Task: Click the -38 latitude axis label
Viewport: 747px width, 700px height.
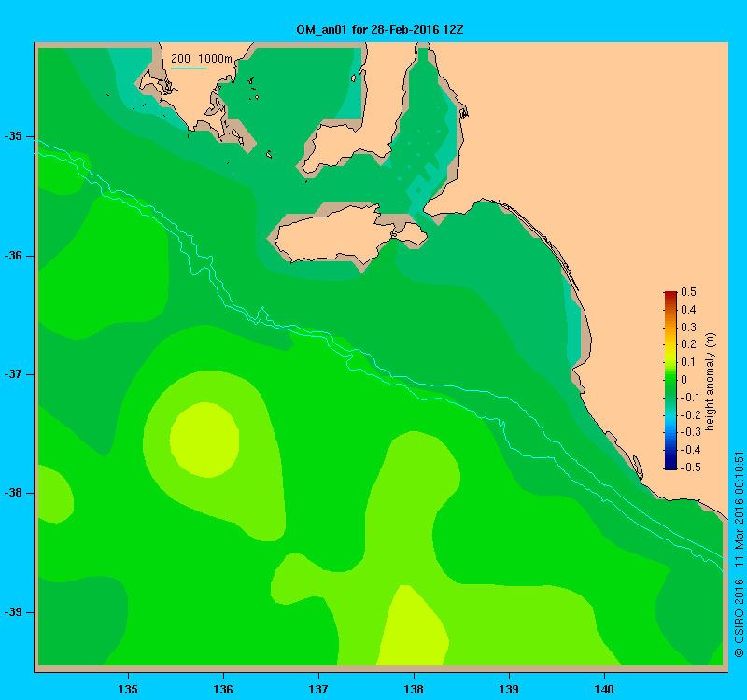Action: pos(13,493)
